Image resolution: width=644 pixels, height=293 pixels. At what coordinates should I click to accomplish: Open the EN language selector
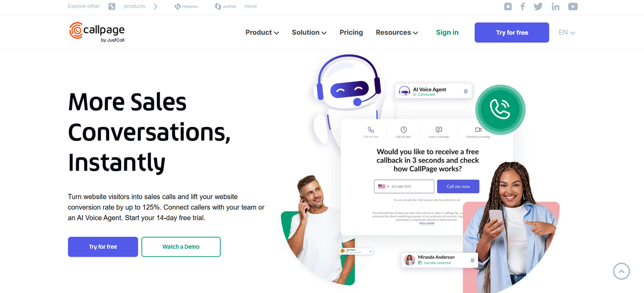[x=567, y=32]
